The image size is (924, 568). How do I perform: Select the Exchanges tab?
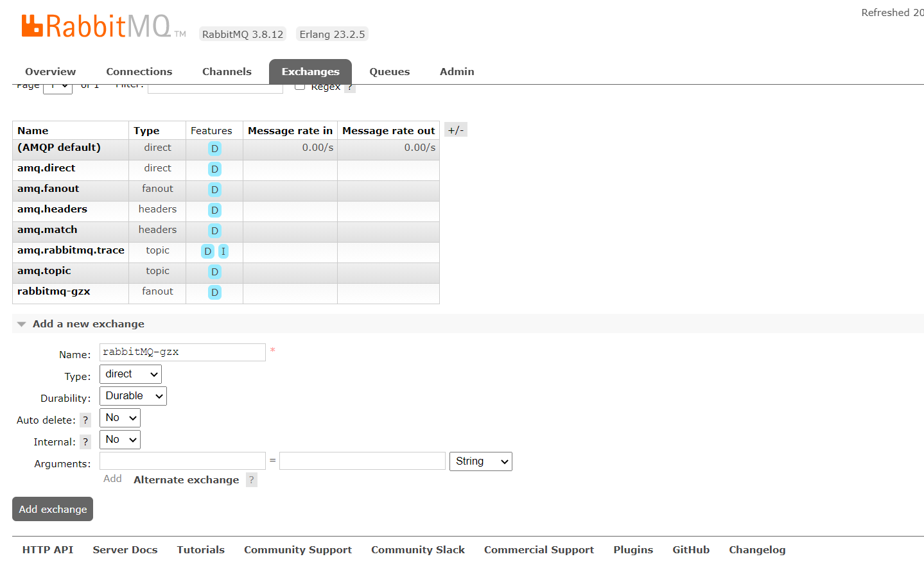tap(310, 72)
